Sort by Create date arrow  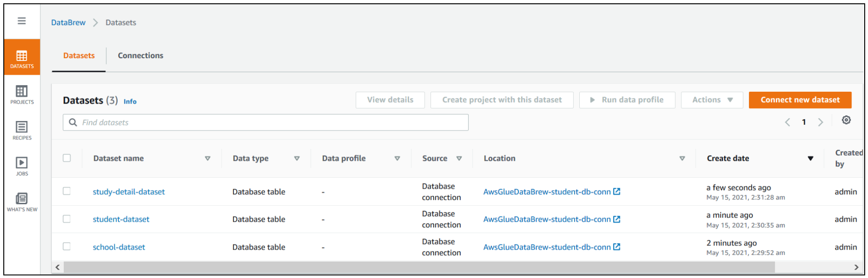[810, 158]
